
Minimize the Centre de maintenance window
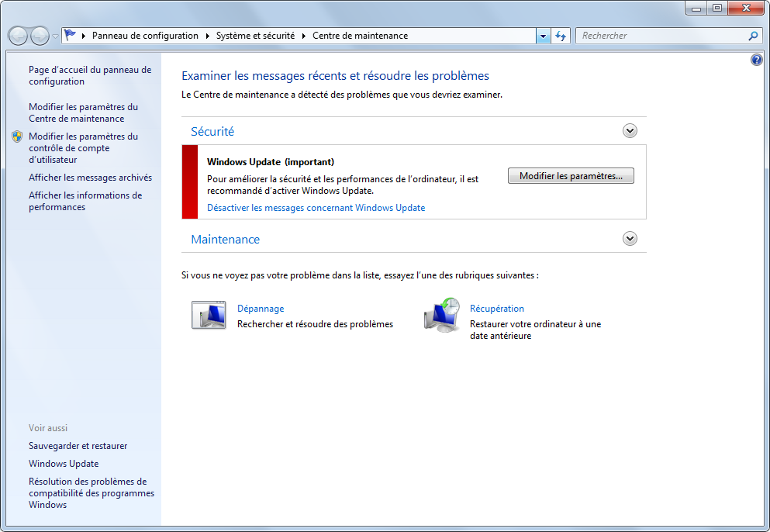coord(696,9)
